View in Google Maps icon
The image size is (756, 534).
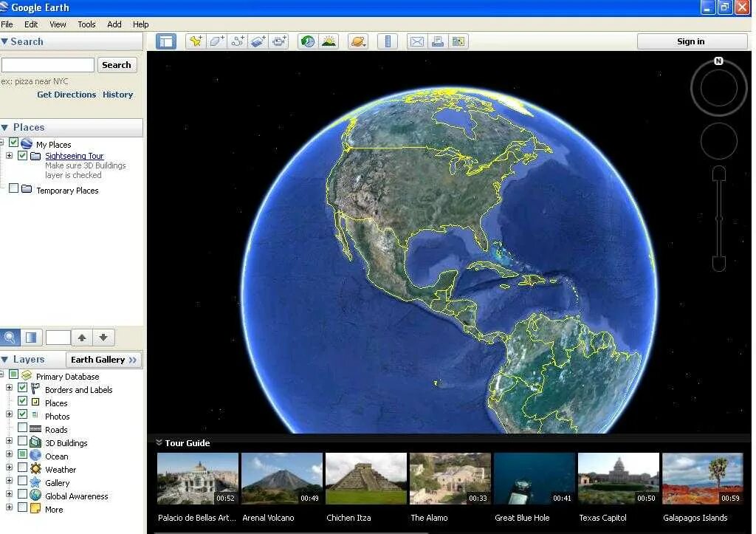click(458, 41)
